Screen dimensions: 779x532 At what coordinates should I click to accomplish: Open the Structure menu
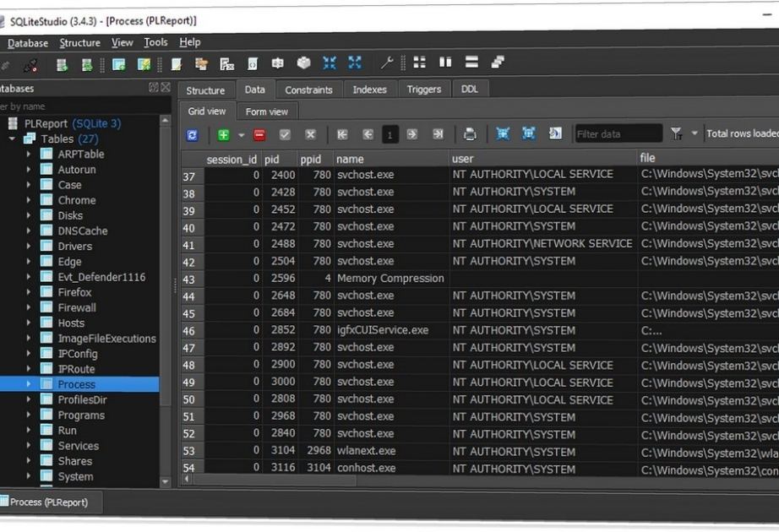(80, 43)
